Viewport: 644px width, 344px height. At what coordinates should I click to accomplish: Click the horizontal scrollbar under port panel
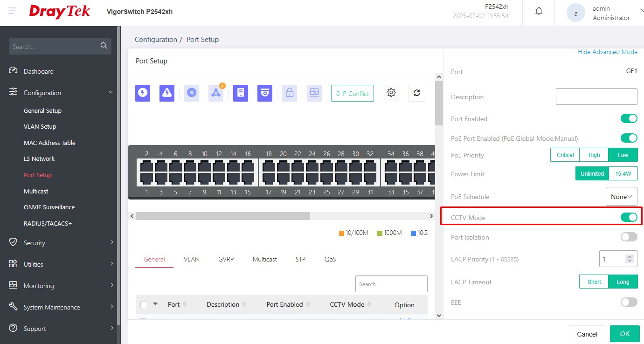point(223,216)
